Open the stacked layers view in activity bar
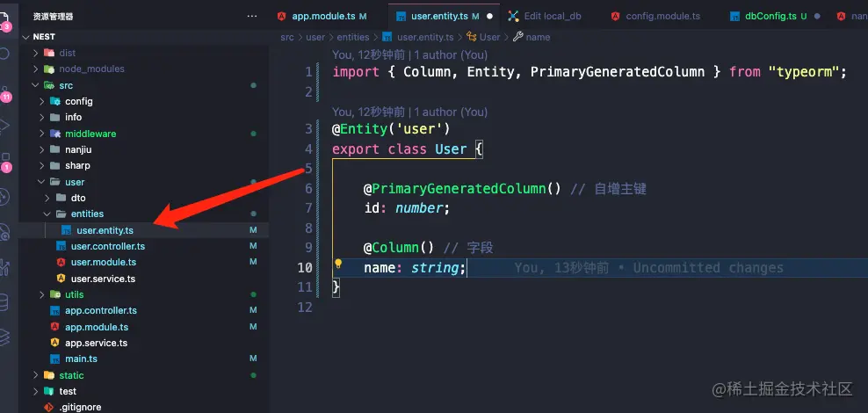Image resolution: width=868 pixels, height=413 pixels. (x=4, y=337)
